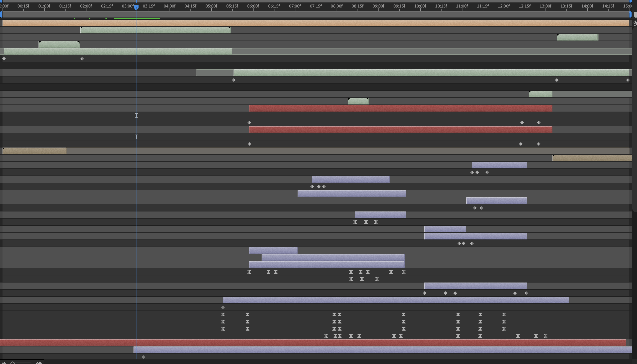Click the bottom-most keyframe diamond near 03:15f
Viewport: 637px width, 364px height.
(x=143, y=357)
